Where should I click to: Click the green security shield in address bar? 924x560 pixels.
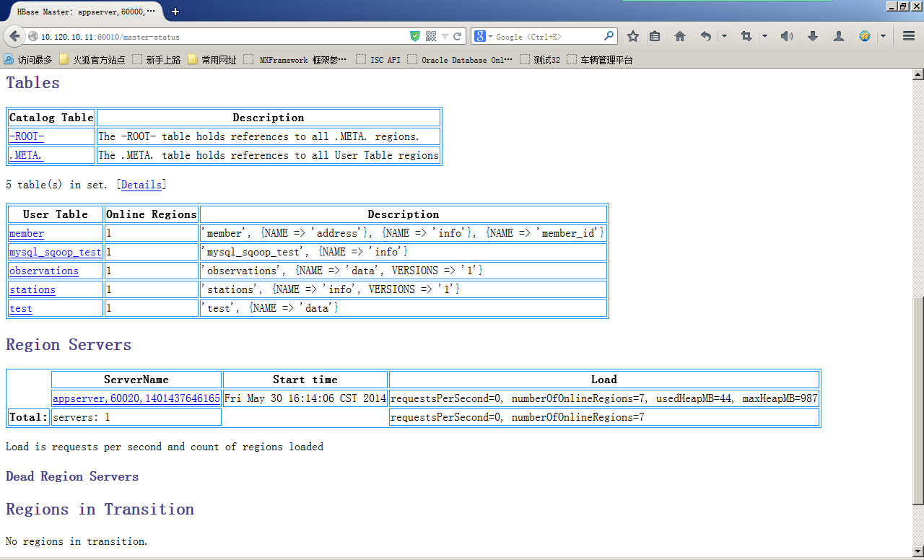415,36
